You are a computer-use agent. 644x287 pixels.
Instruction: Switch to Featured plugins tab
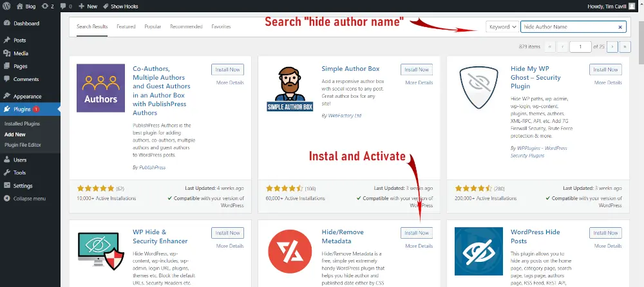(x=126, y=26)
